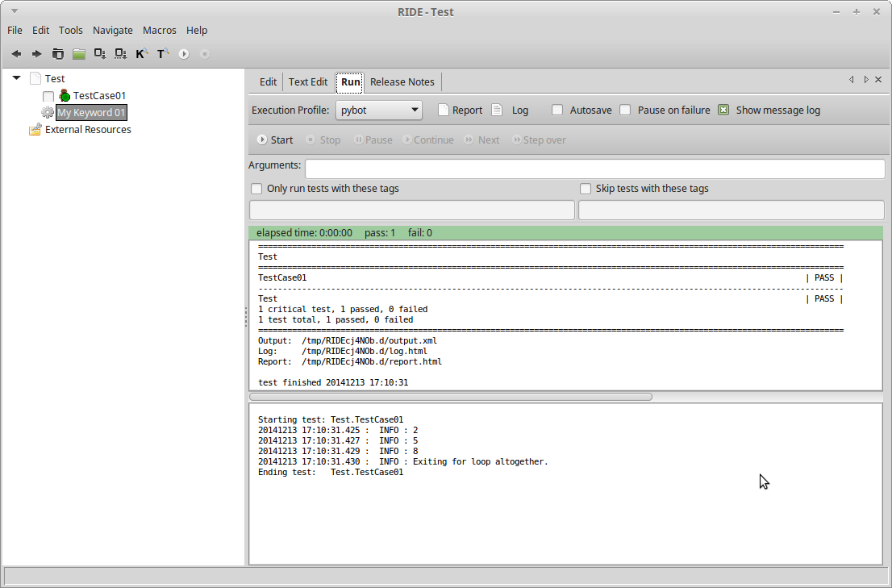Open the Search Tests (T) tool
This screenshot has height=588, width=892.
click(163, 54)
